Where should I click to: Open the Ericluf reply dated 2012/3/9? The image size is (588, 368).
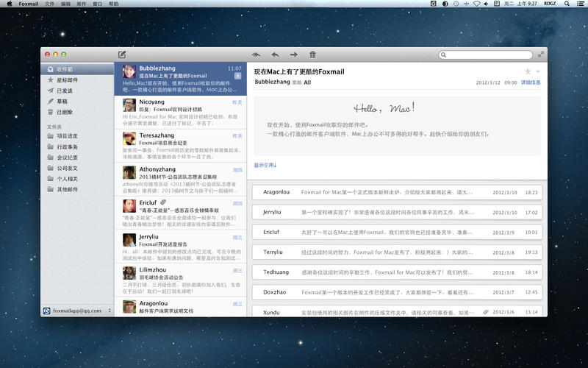tap(397, 232)
